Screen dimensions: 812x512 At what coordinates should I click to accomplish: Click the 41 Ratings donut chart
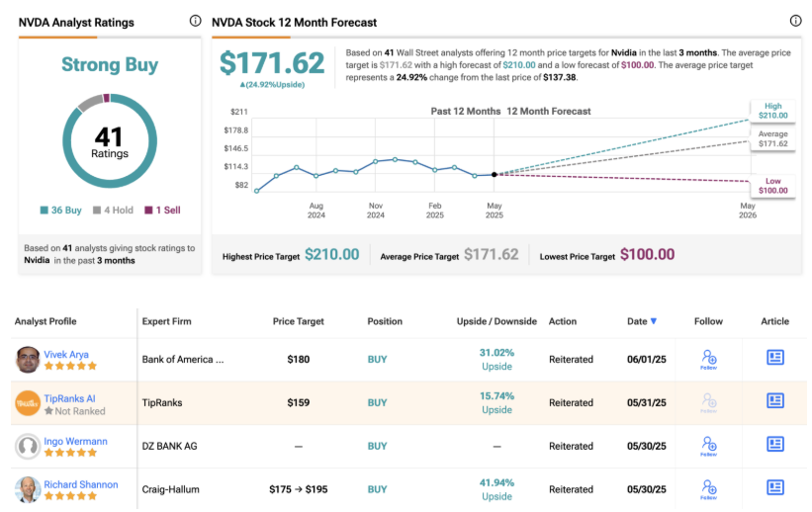(x=110, y=140)
